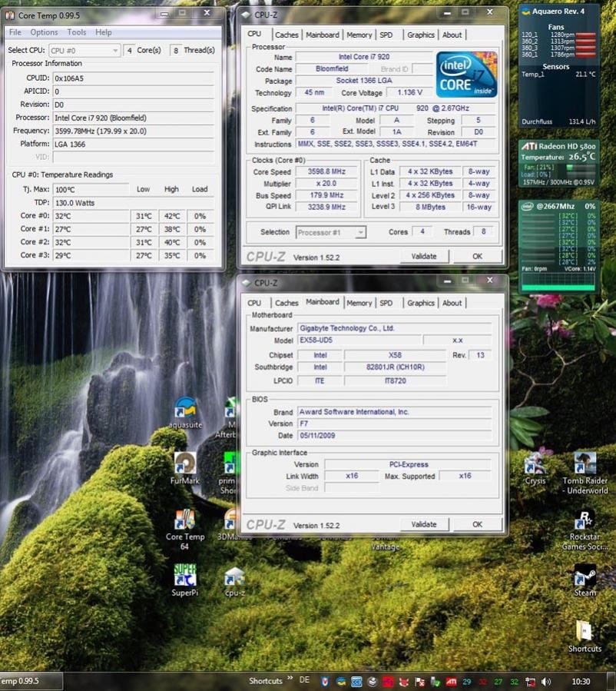616x691 pixels.
Task: Click Validate in top CPU-Z window
Action: tap(424, 257)
